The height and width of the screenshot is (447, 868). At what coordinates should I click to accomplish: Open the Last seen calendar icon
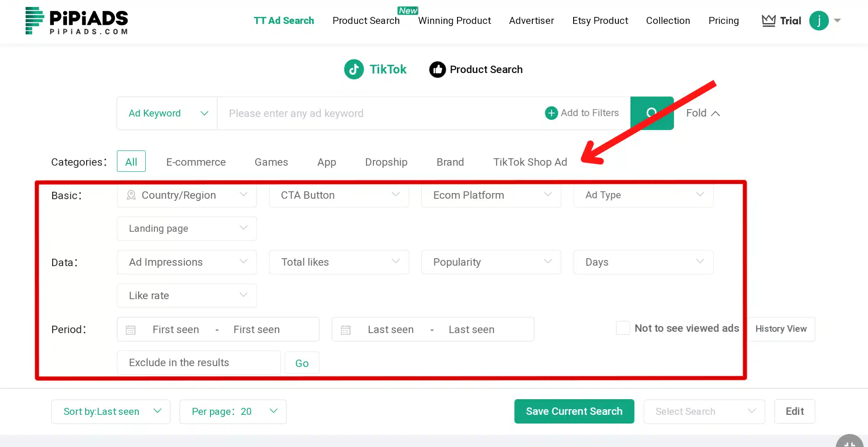346,330
